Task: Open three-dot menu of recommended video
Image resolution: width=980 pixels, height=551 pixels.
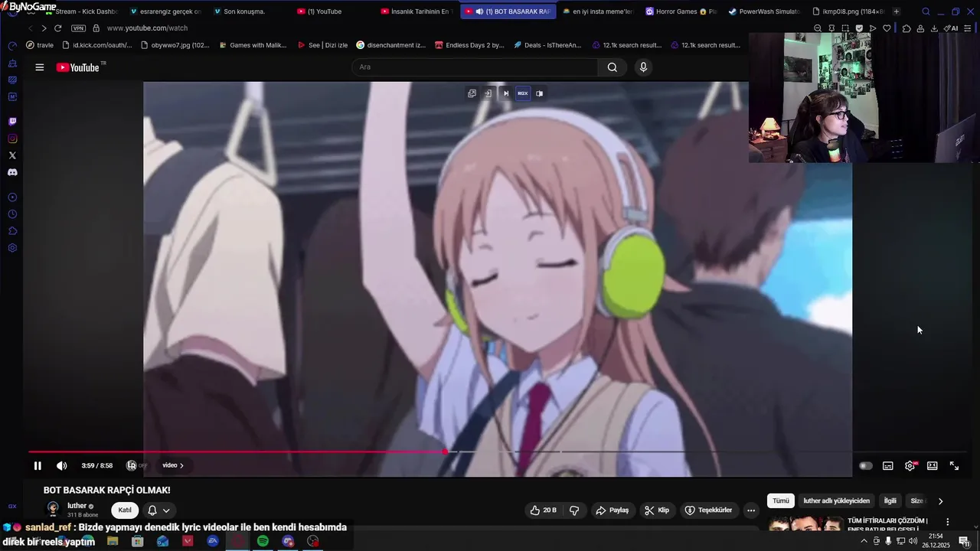Action: (x=947, y=522)
